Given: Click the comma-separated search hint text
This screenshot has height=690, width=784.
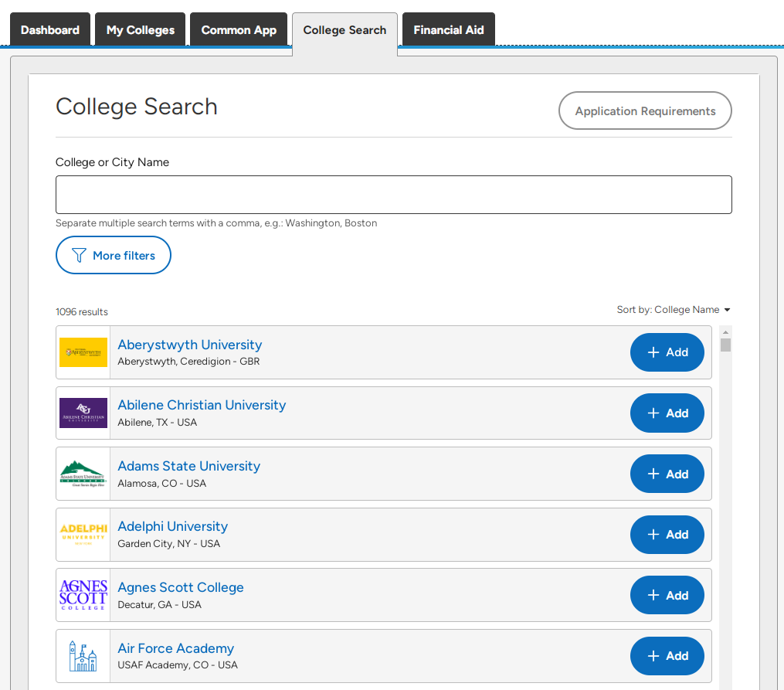Looking at the screenshot, I should pos(216,223).
